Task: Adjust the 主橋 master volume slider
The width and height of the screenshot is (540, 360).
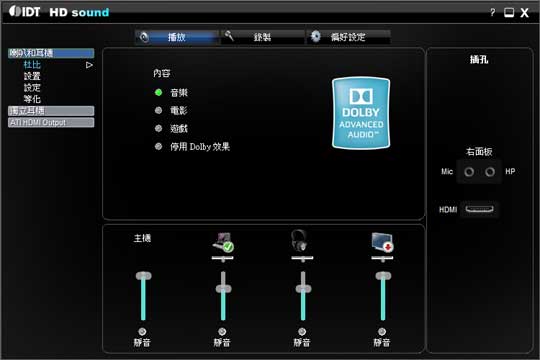Action: coord(143,276)
